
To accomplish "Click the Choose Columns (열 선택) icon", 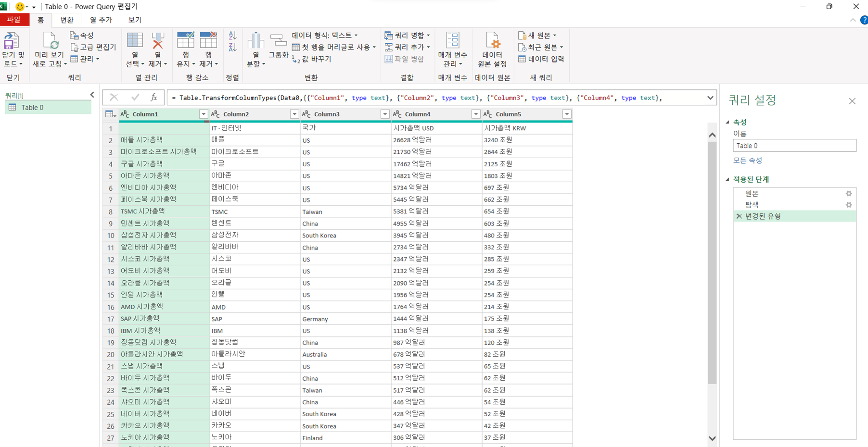I will point(135,40).
